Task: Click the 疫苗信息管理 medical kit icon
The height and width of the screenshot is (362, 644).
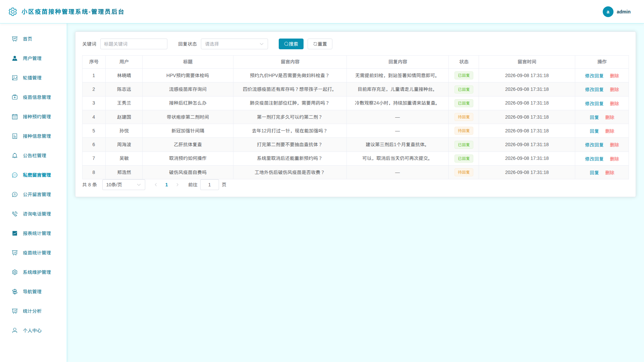Action: coord(15,97)
